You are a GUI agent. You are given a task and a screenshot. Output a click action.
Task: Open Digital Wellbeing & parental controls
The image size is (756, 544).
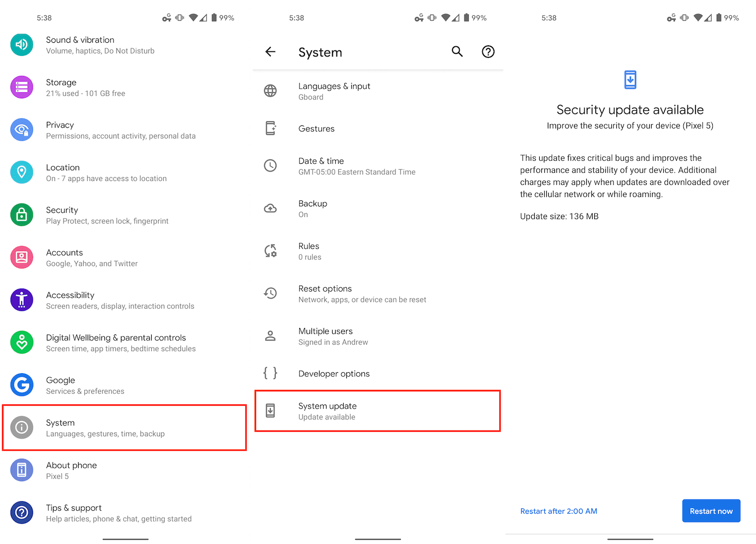pos(124,343)
